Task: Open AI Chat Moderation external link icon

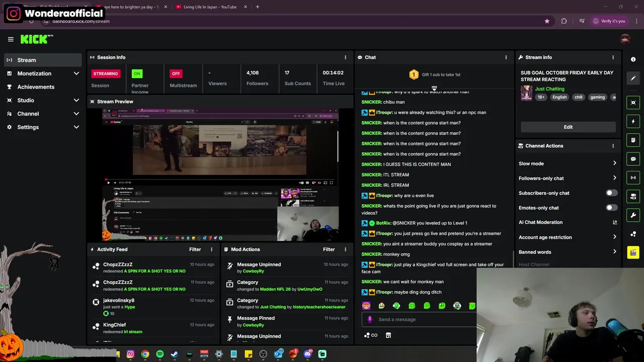Action: pyautogui.click(x=614, y=222)
